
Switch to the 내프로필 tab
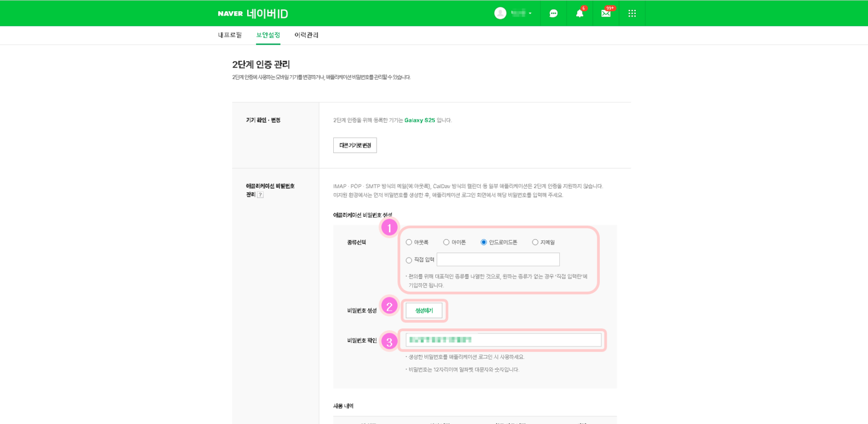(230, 35)
